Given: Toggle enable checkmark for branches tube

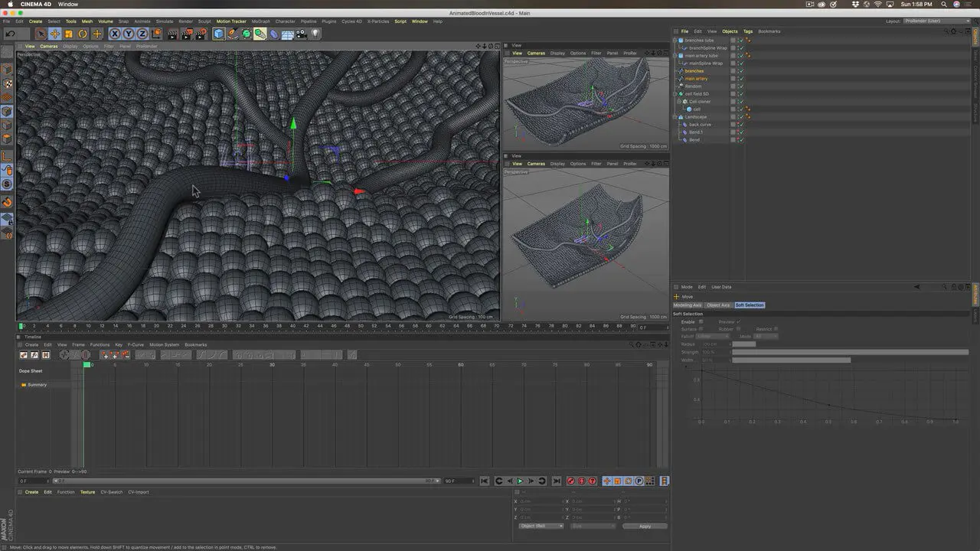Looking at the screenshot, I should (x=741, y=40).
